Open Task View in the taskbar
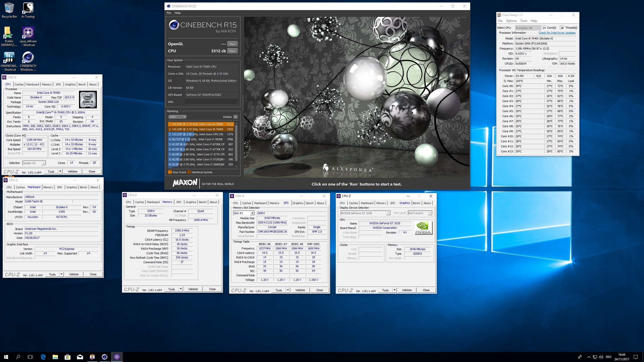This screenshot has width=644, height=362. tap(30, 357)
